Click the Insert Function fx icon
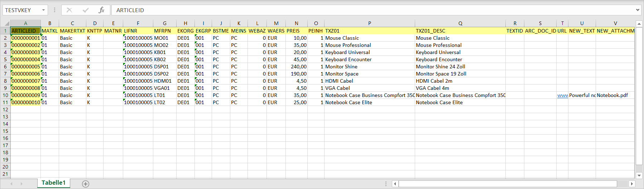The image size is (644, 189). click(x=101, y=10)
